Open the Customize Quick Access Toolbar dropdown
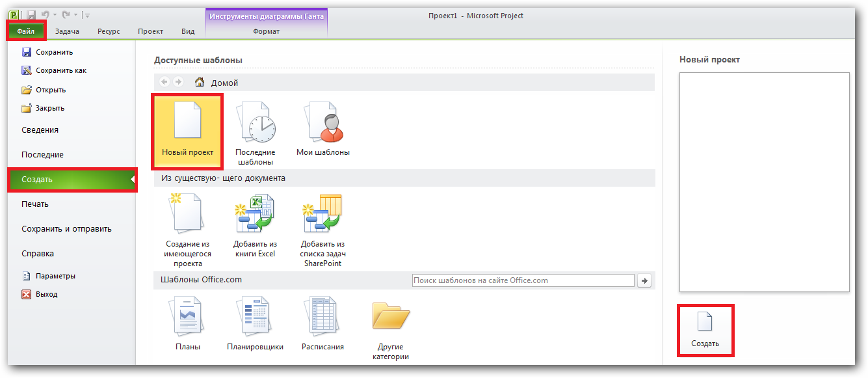The image size is (868, 378). tap(88, 15)
